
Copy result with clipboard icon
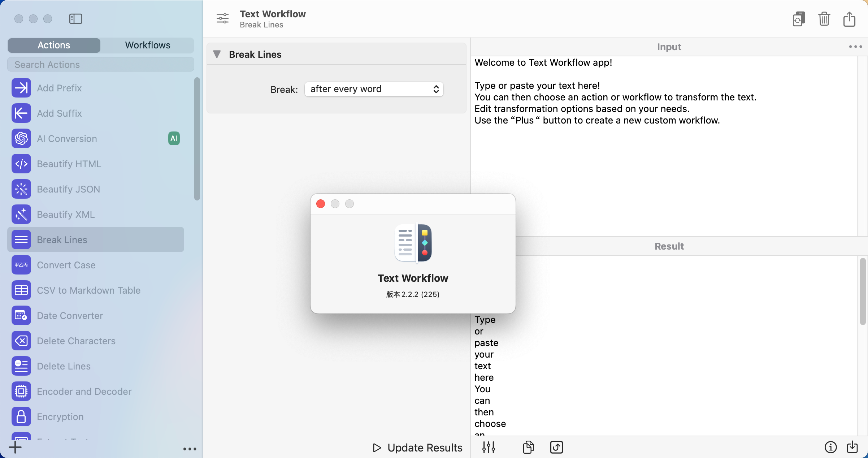[x=528, y=447]
